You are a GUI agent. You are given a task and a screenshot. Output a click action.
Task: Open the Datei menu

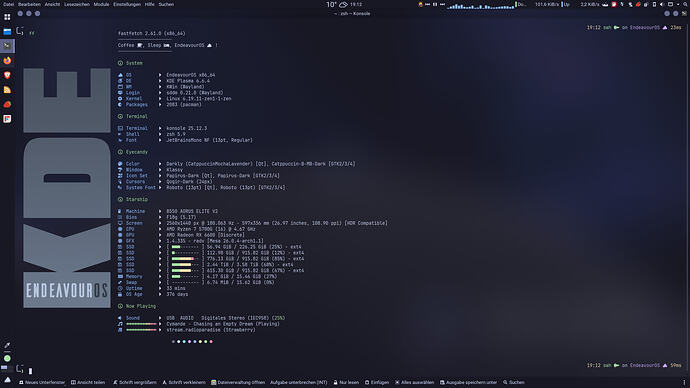(8, 4)
